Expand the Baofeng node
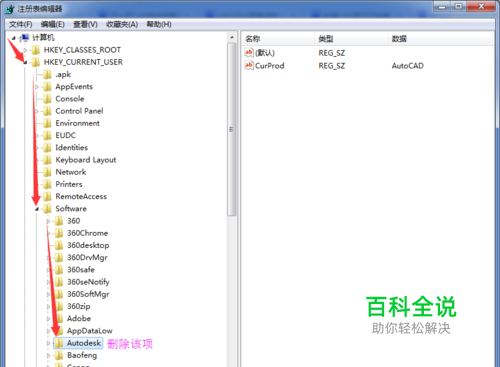Viewport: 500px width, 367px height. [49, 356]
